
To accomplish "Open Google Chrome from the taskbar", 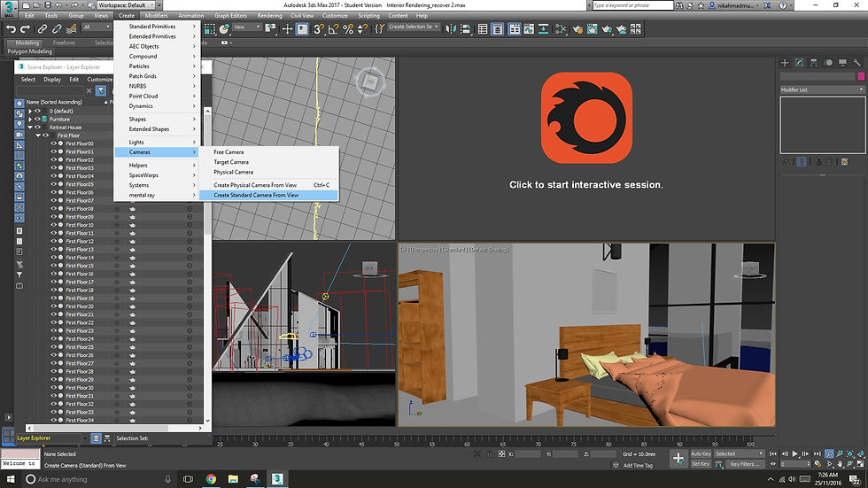I will [x=211, y=479].
